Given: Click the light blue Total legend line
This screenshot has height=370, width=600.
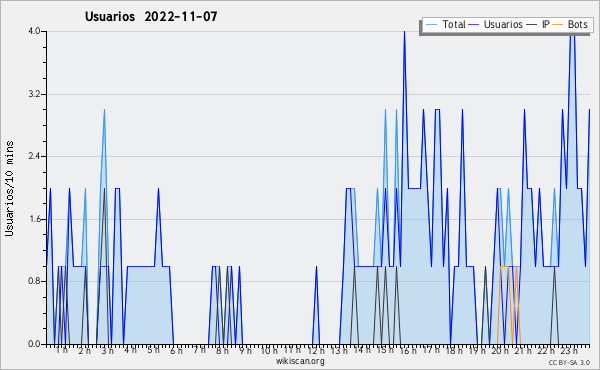Looking at the screenshot, I should (x=431, y=25).
